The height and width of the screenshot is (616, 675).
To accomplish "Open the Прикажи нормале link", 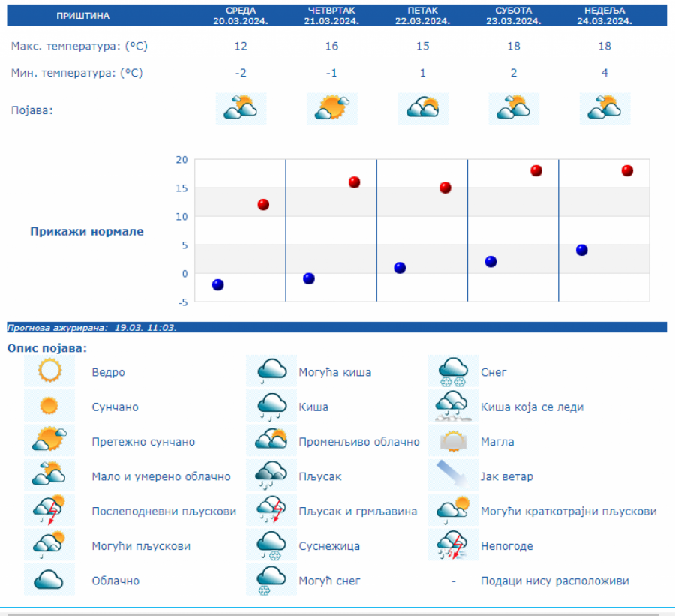I will 87,231.
